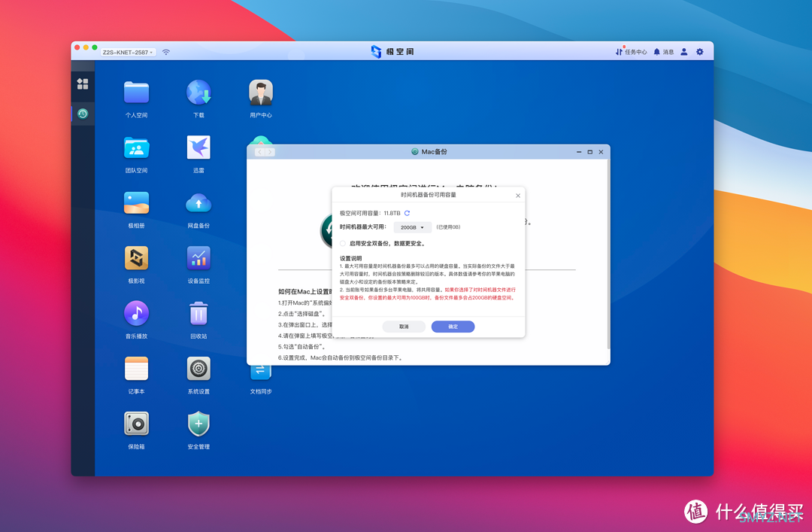Open the 200GB capacity dropdown
812x532 pixels.
click(412, 227)
